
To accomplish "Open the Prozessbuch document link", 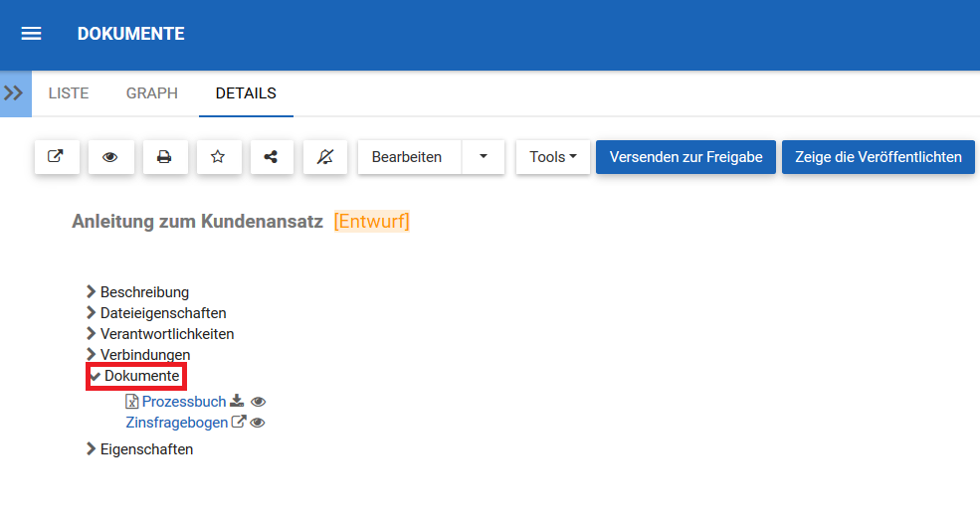I will (x=184, y=402).
